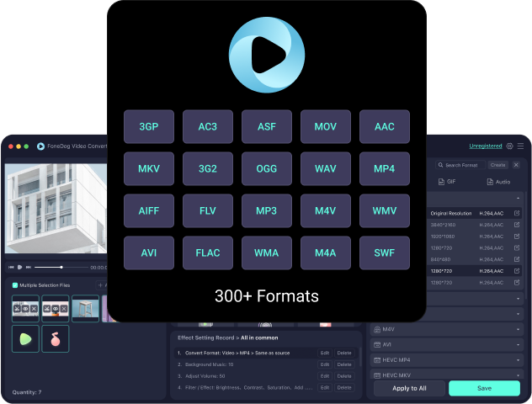Click the teal Save button

click(484, 388)
